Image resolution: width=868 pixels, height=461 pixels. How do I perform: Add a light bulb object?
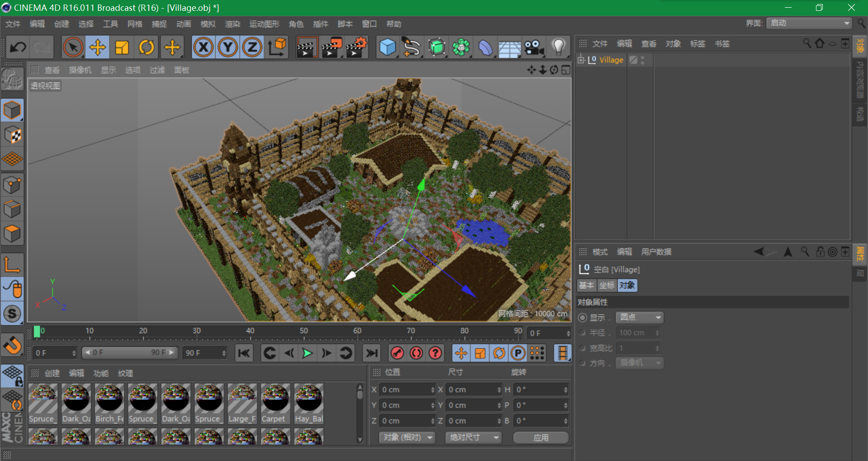[559, 47]
